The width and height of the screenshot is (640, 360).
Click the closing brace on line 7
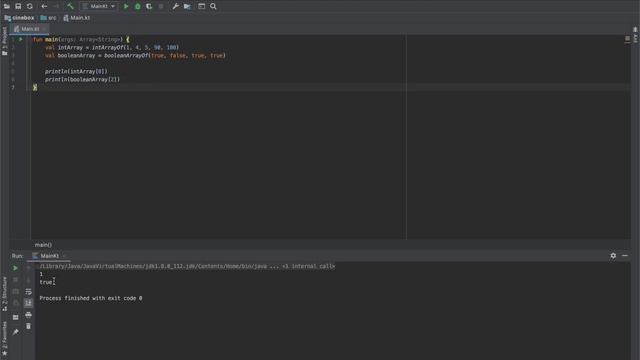(35, 87)
